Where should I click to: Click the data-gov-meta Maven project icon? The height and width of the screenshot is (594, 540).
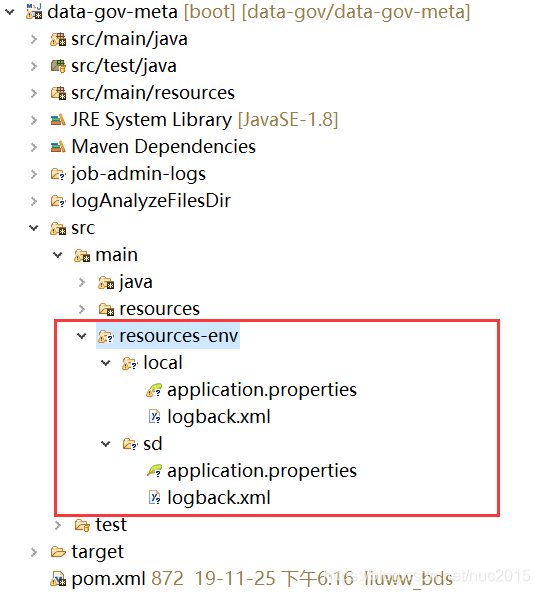point(34,11)
